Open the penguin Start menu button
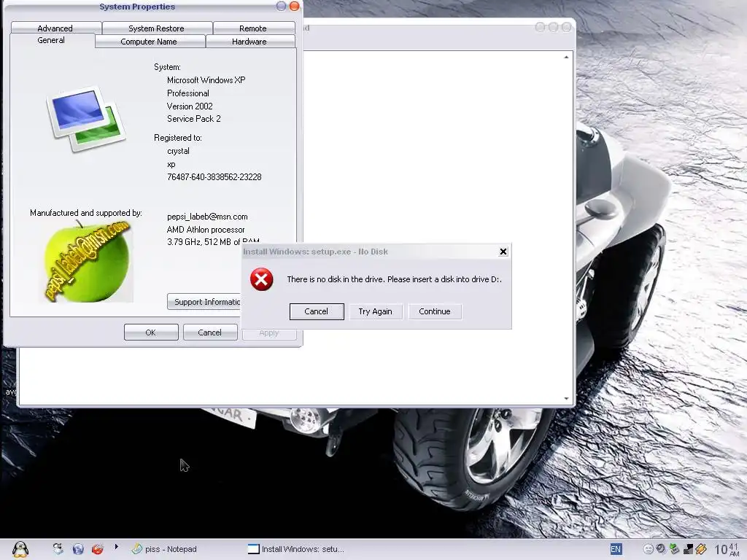Screen dimensions: 747x560 pos(20,549)
